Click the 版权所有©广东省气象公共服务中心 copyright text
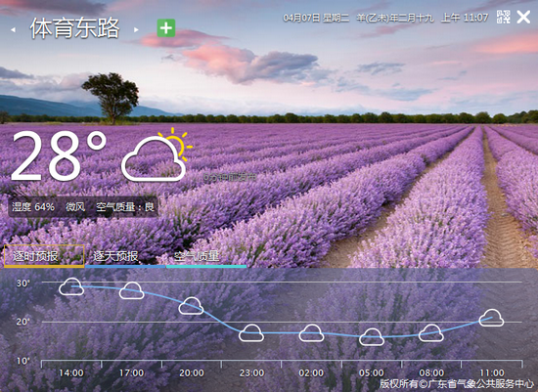The height and width of the screenshot is (392, 538). [x=457, y=384]
